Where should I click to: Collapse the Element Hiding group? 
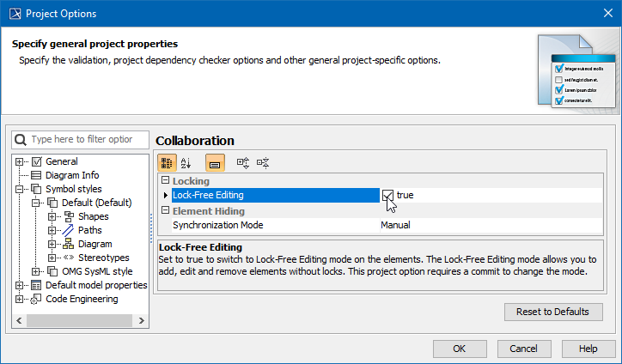[x=165, y=211]
